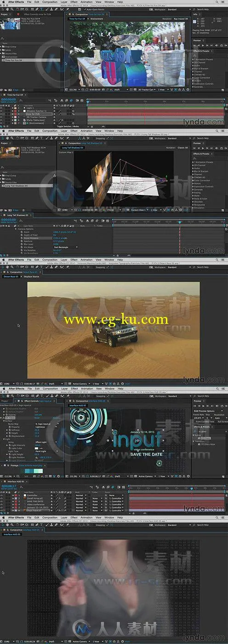Image resolution: width=228 pixels, height=644 pixels.
Task: Open the Renderer Ray-traced 3D setting
Action: (182, 19)
